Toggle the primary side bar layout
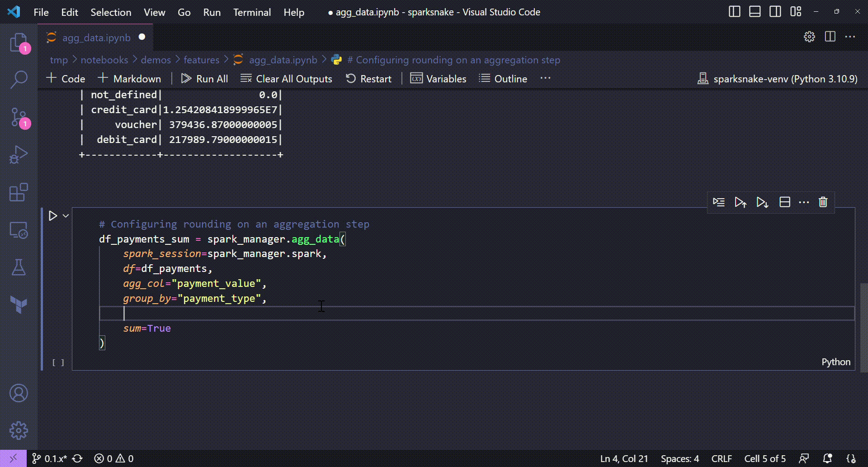This screenshot has width=868, height=467. click(x=735, y=12)
